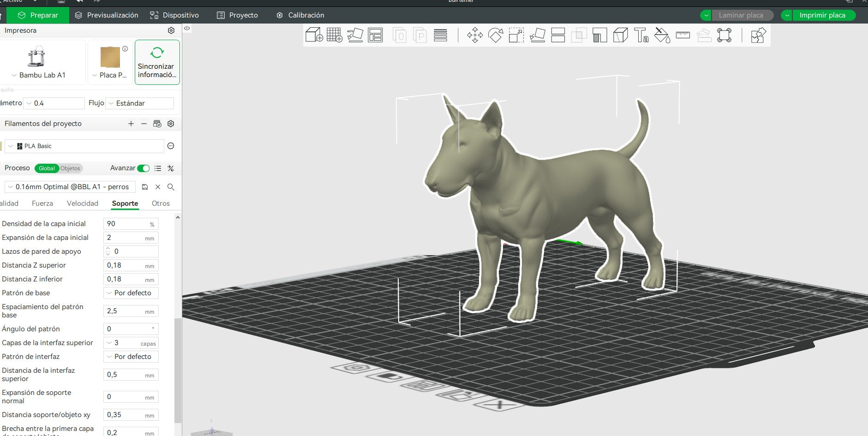Open the Velocidad settings tab
868x436 pixels.
(x=83, y=203)
